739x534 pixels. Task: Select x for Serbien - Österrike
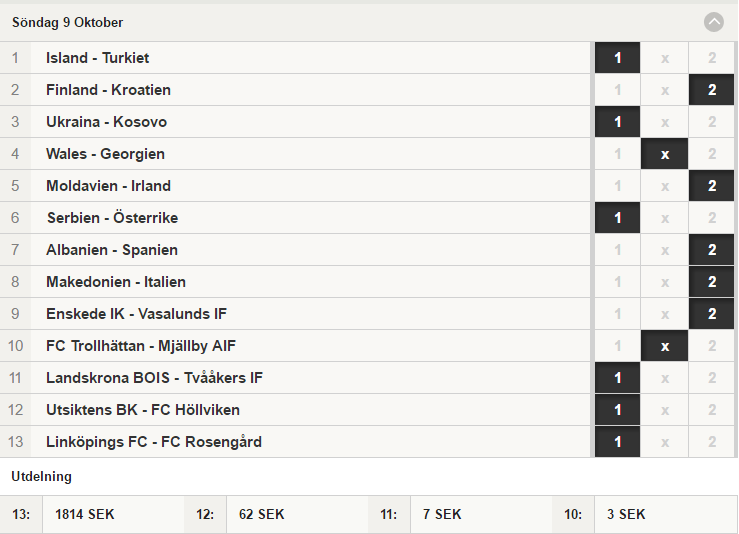pyautogui.click(x=665, y=218)
